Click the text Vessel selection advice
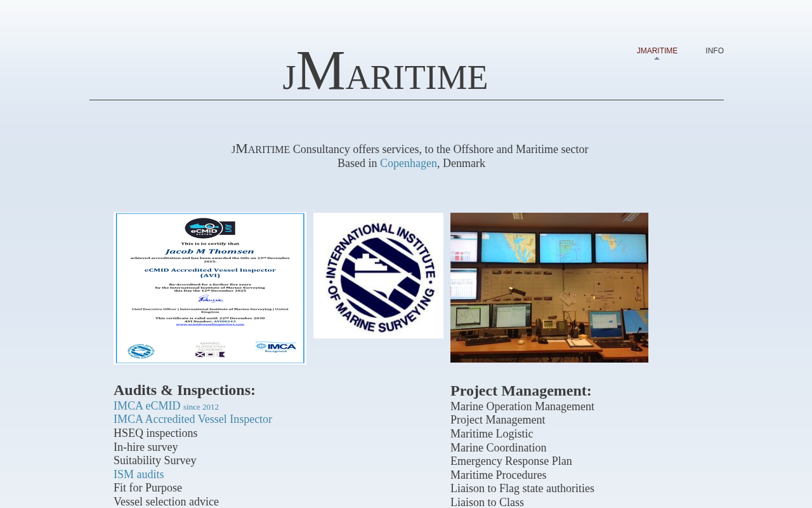This screenshot has width=812, height=508. point(166,502)
